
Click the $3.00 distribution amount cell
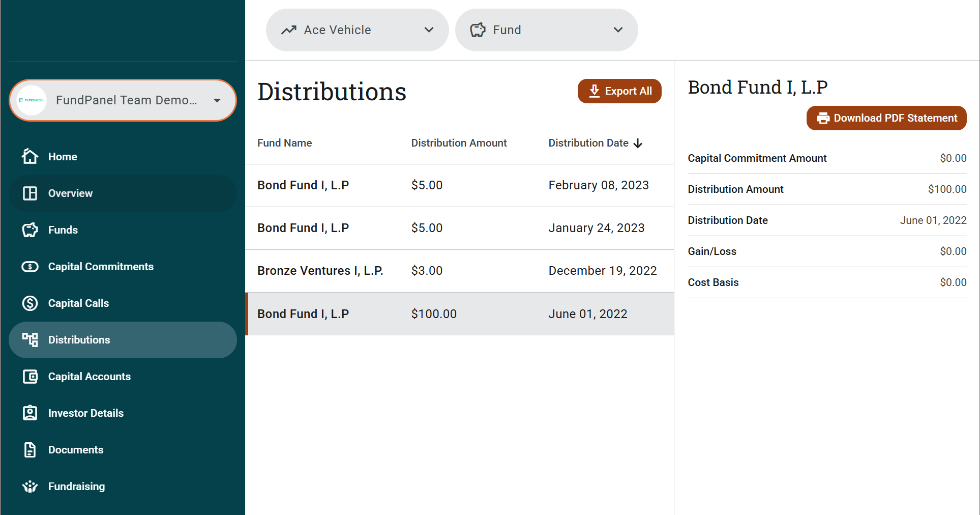(427, 271)
